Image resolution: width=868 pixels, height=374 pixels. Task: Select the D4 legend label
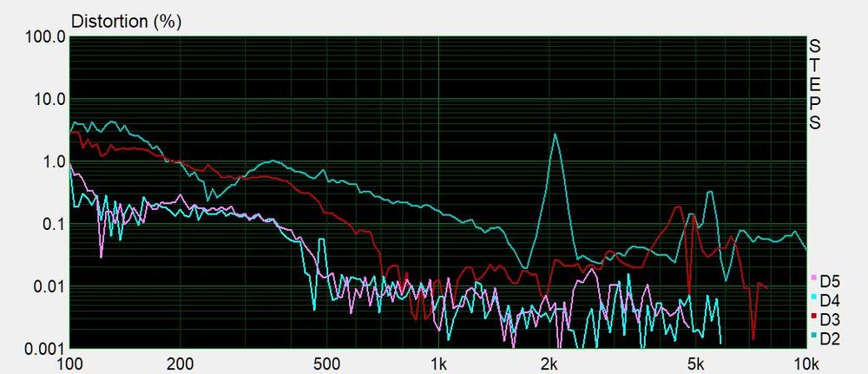[830, 301]
